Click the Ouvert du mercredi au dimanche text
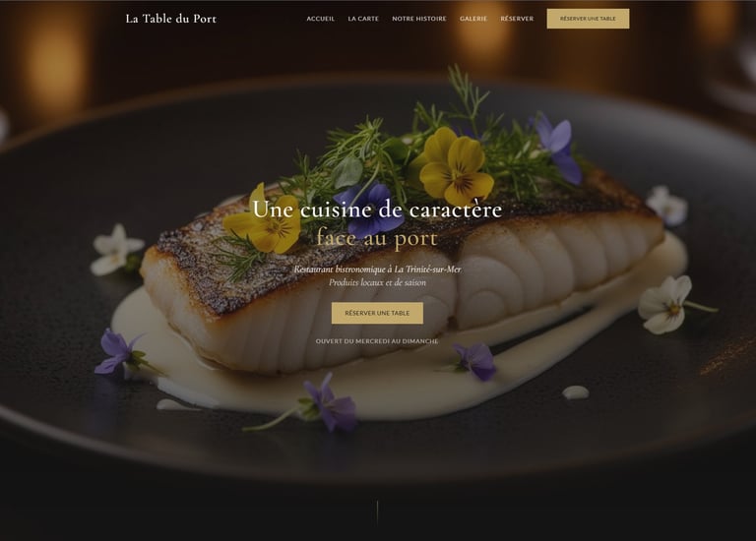Viewport: 756px width, 541px height. tap(377, 341)
